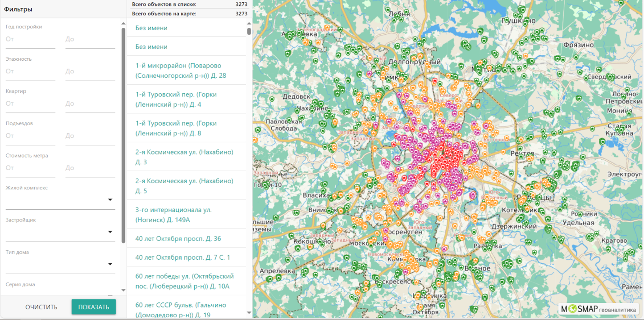Open the 40 лет Октября просп. Д. 36 entry
This screenshot has height=320, width=644.
(x=178, y=239)
